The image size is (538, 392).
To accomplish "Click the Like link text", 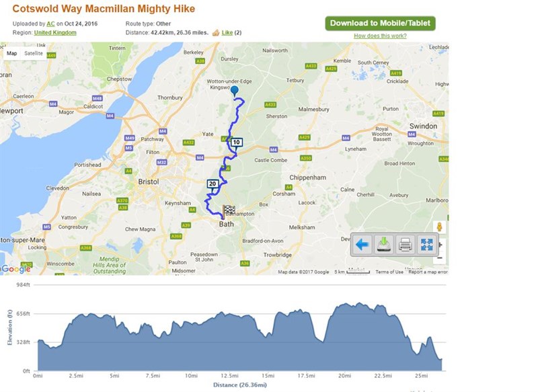I will 227,32.
